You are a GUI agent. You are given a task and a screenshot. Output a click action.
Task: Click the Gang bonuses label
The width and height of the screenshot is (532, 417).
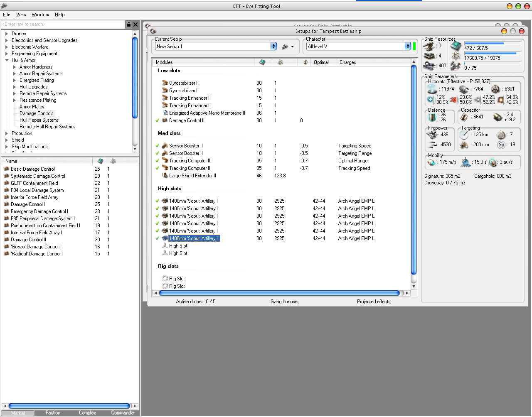coord(285,302)
